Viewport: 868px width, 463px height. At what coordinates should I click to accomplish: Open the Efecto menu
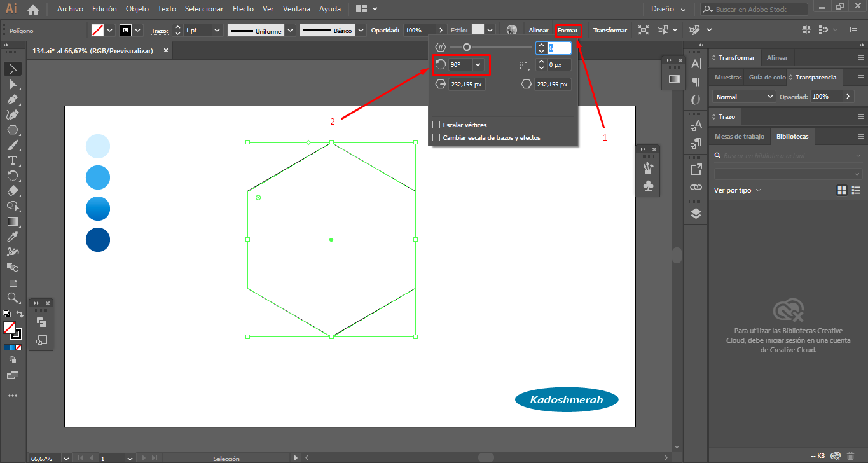[x=243, y=9]
